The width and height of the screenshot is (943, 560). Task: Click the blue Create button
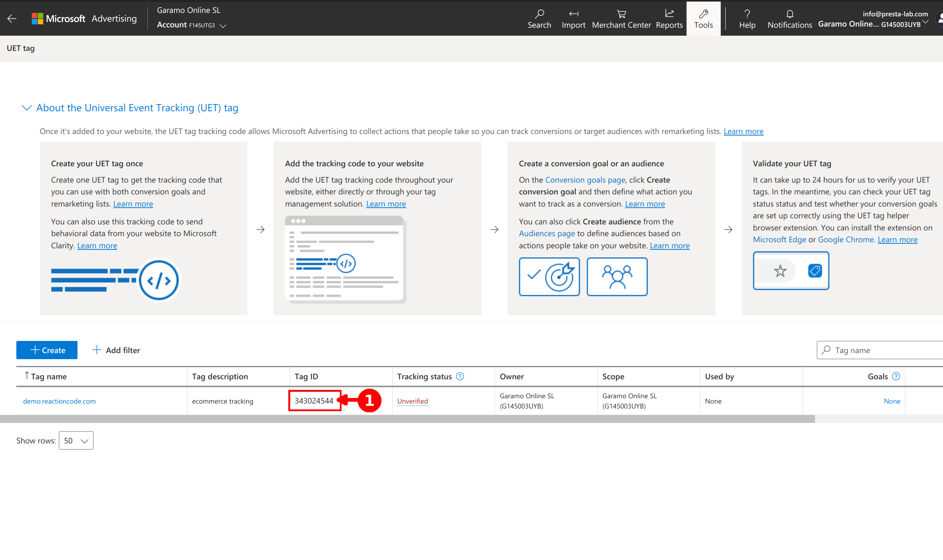(x=47, y=350)
